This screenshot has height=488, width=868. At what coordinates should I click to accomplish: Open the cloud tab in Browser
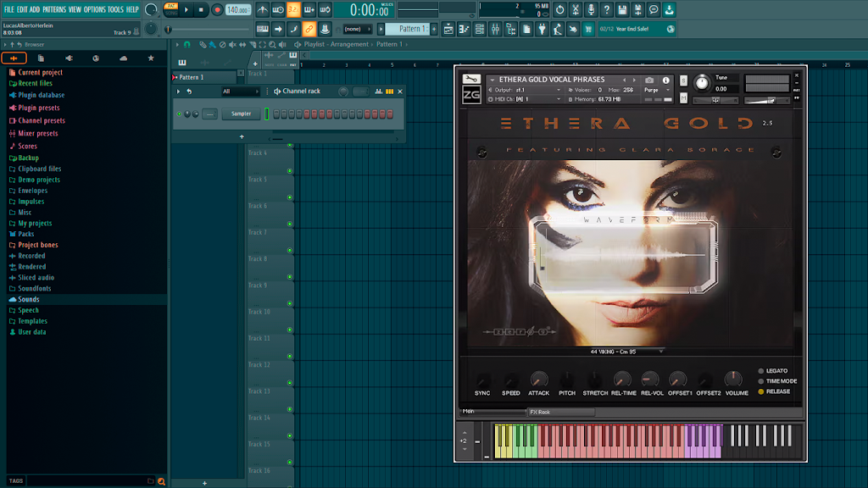pyautogui.click(x=123, y=58)
